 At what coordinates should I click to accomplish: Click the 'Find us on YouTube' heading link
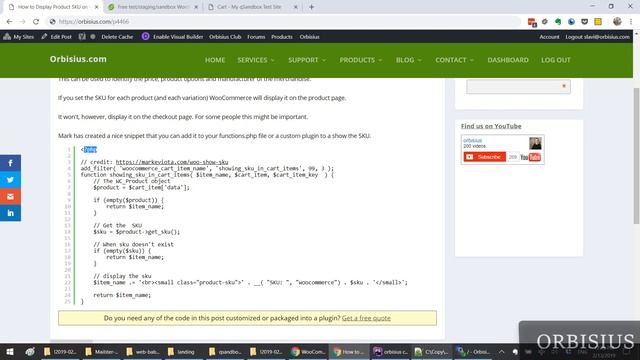click(x=491, y=126)
